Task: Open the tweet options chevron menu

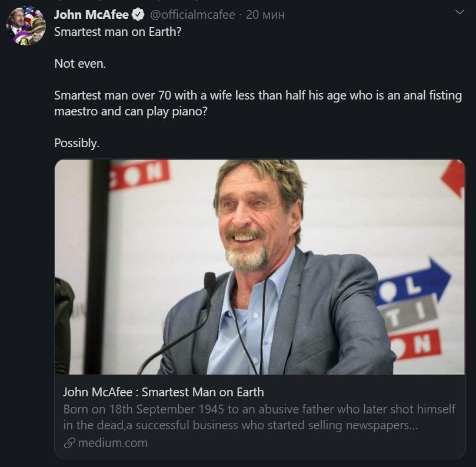Action: click(x=458, y=12)
